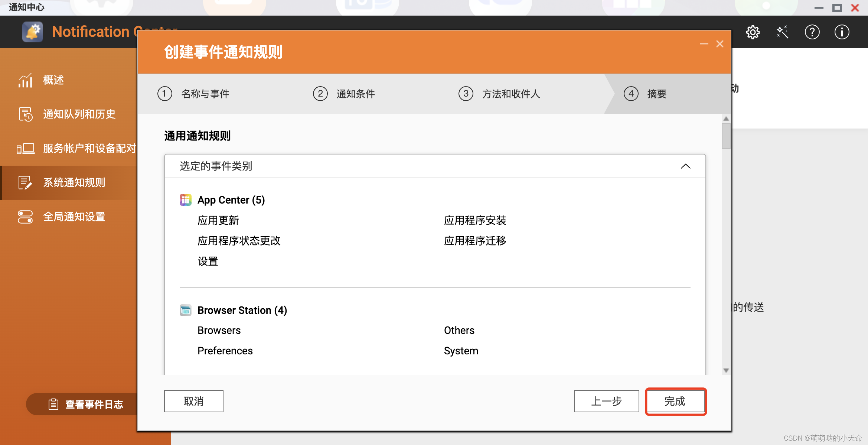The height and width of the screenshot is (445, 868).
Task: Cancel the wizard with 取消
Action: pyautogui.click(x=193, y=401)
